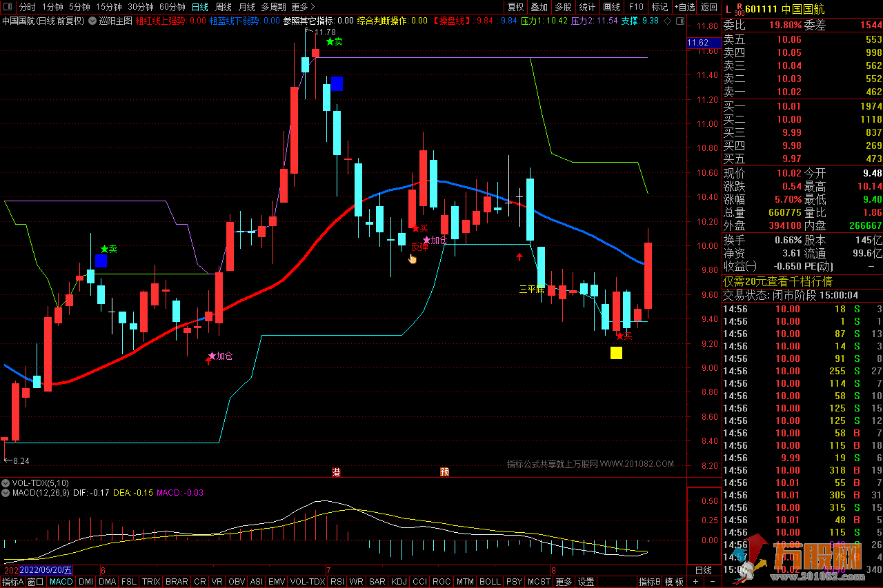The height and width of the screenshot is (588, 883).
Task: Click the 复权 adjustment button
Action: pyautogui.click(x=515, y=7)
